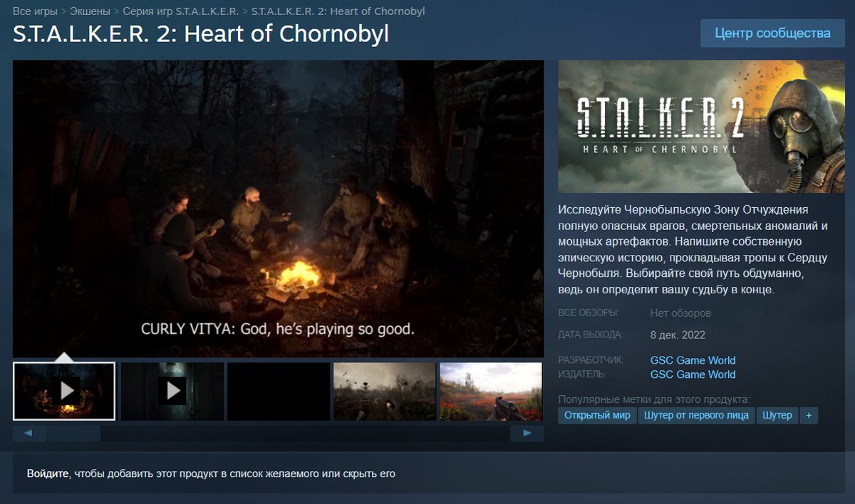Open the black third screenshot thumbnail

[279, 391]
